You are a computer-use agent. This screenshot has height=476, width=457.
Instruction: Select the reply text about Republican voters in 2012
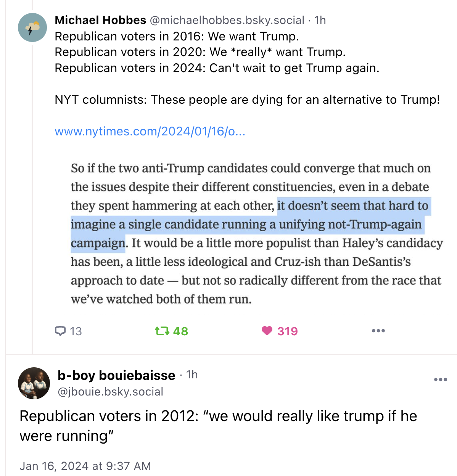click(x=218, y=426)
